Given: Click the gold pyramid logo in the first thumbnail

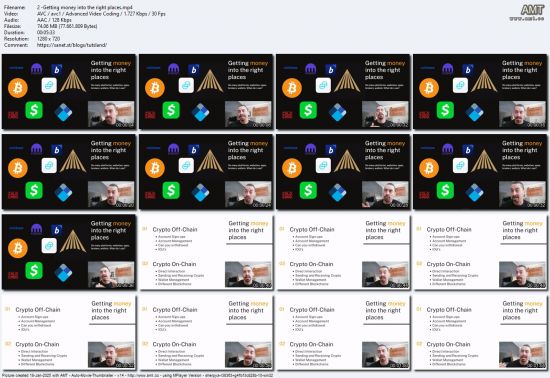Looking at the screenshot, I should 73,81.
